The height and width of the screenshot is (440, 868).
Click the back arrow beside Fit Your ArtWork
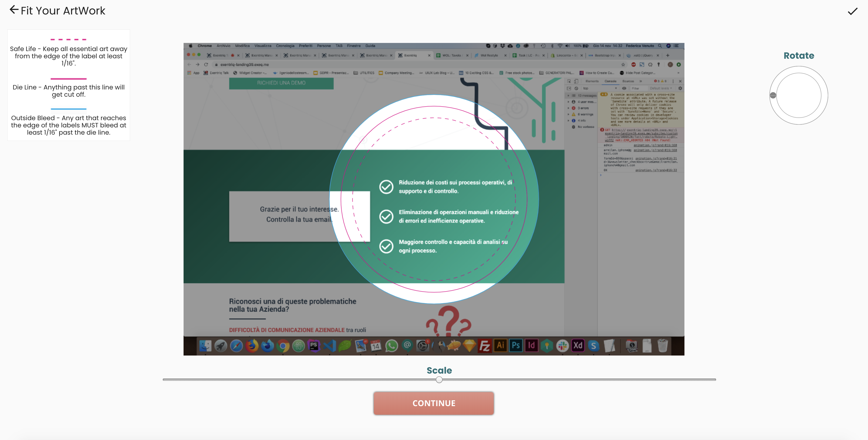click(14, 10)
